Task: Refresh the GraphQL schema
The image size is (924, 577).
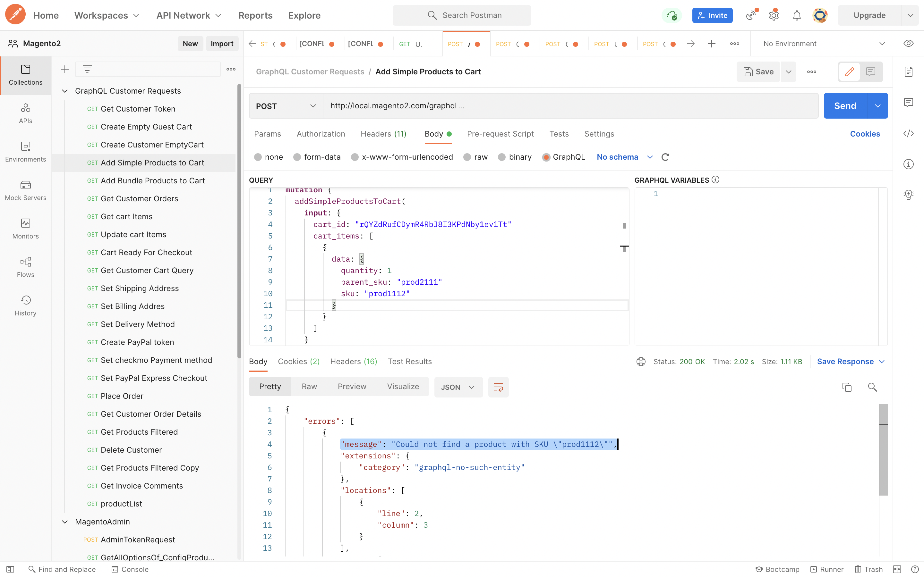Action: (x=665, y=157)
